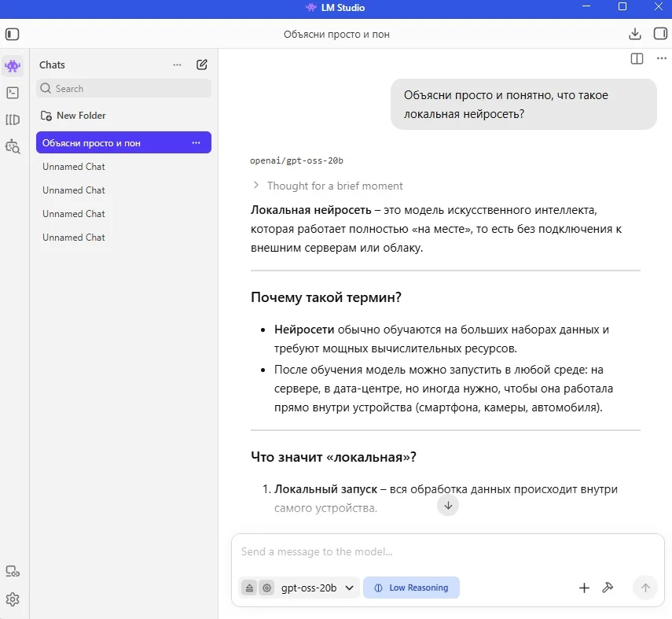Open the Chat view from sidebar
Screen dimensions: 672x619
(x=13, y=66)
